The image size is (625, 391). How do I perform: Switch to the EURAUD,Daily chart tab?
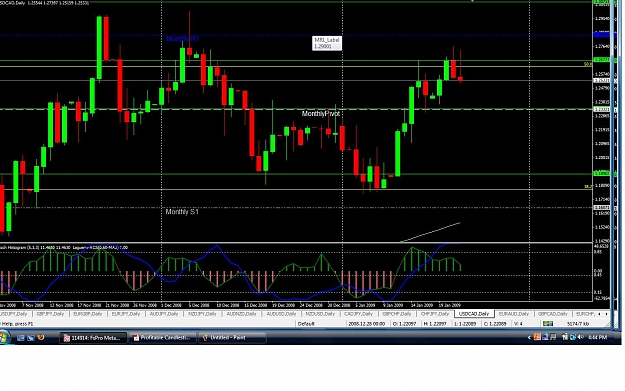click(514, 314)
